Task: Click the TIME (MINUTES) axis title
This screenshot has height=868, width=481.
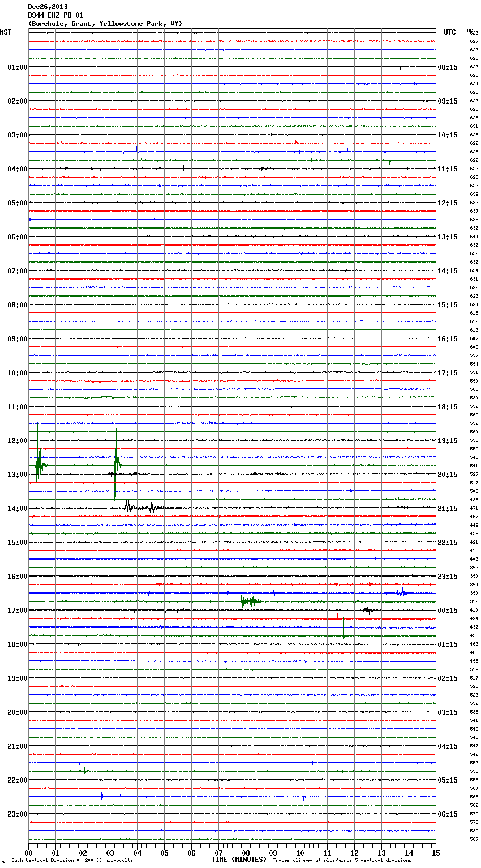Action: tap(239, 860)
